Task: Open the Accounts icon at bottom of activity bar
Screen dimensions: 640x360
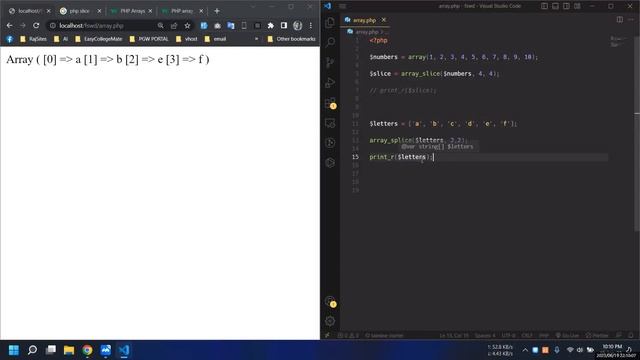Action: [x=330, y=302]
